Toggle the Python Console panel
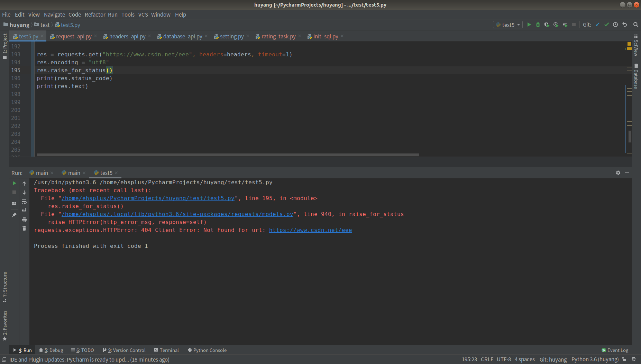Screen dimensions: 641x364 coord(207,350)
